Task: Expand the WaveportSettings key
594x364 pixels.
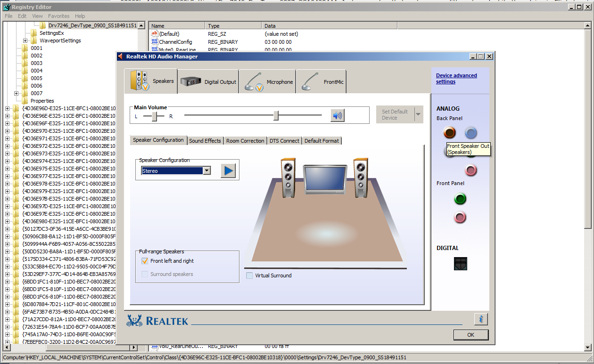Action: [x=25, y=40]
